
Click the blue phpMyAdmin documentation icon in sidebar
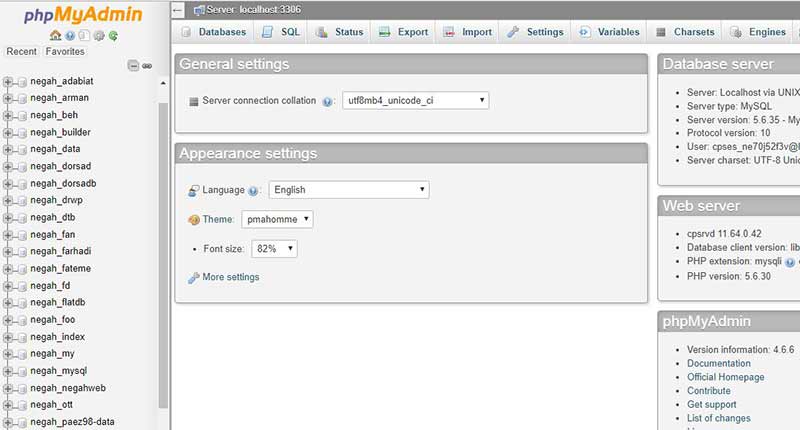click(x=70, y=35)
